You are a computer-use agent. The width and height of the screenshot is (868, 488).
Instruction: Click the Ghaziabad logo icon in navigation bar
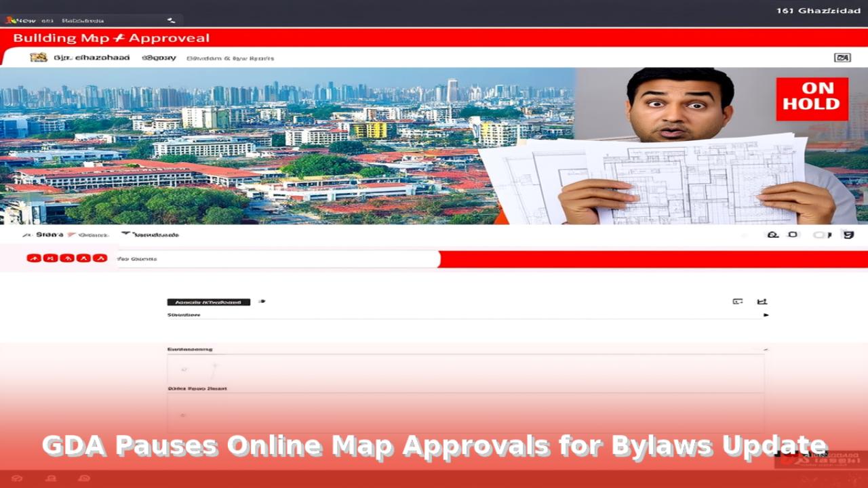point(38,58)
